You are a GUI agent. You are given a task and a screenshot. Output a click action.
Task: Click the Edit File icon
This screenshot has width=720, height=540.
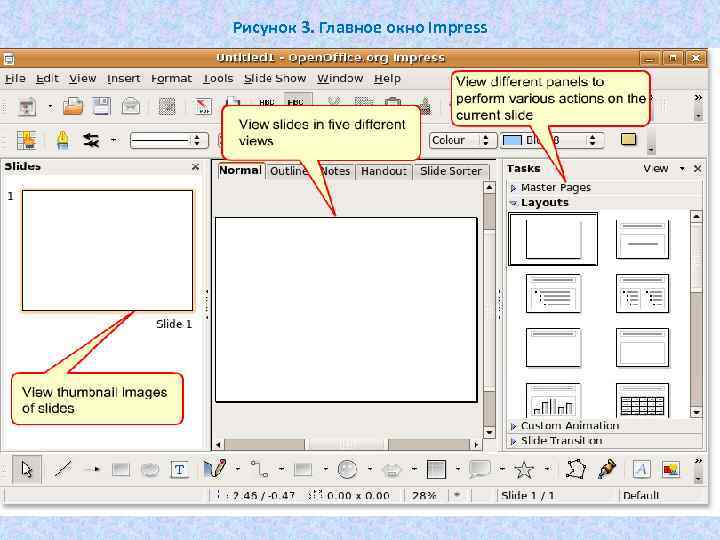pyautogui.click(x=167, y=107)
